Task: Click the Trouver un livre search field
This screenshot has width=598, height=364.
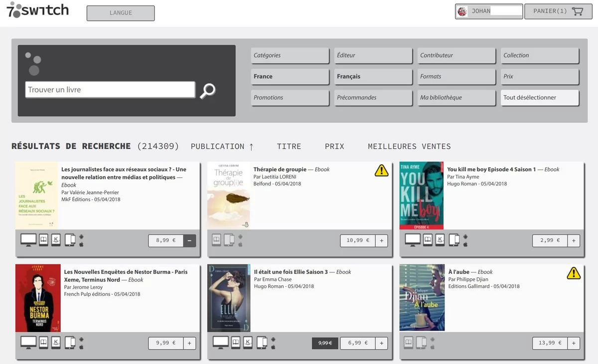Action: (x=110, y=90)
